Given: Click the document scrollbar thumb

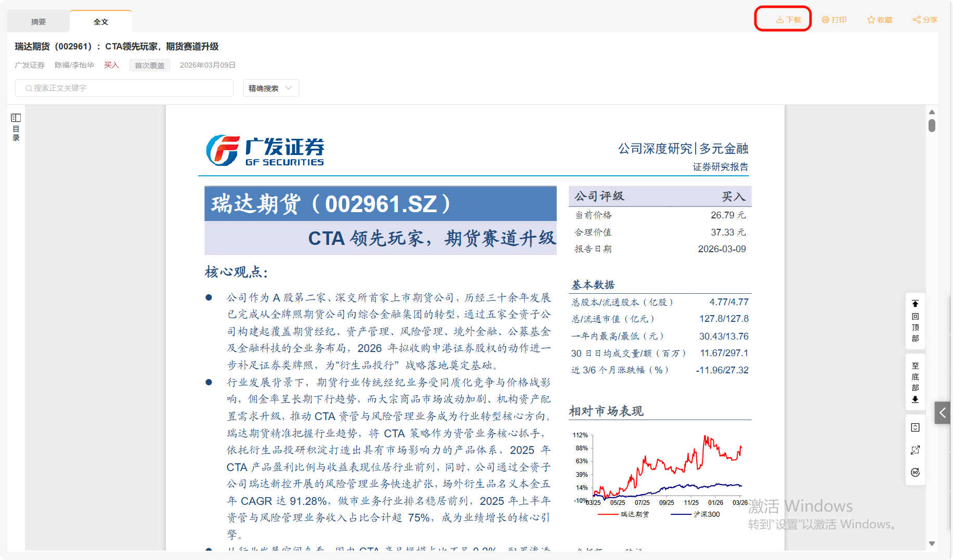Looking at the screenshot, I should pyautogui.click(x=932, y=125).
